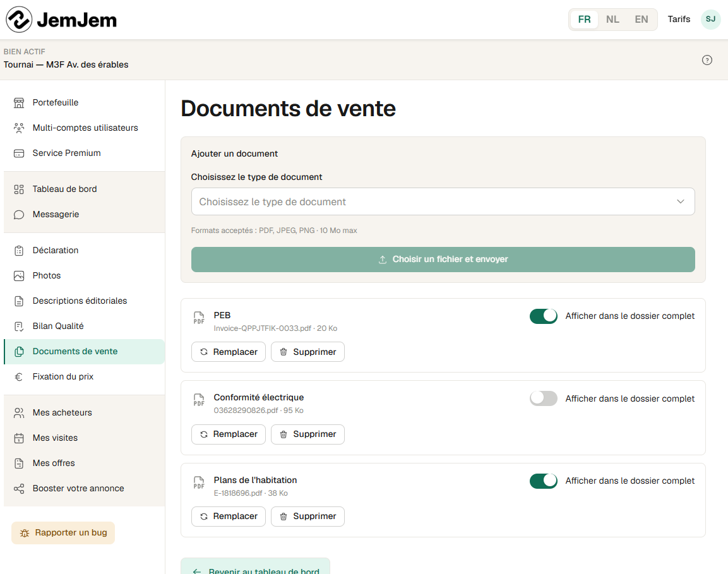Replace the Conformité électrique file

click(x=229, y=434)
